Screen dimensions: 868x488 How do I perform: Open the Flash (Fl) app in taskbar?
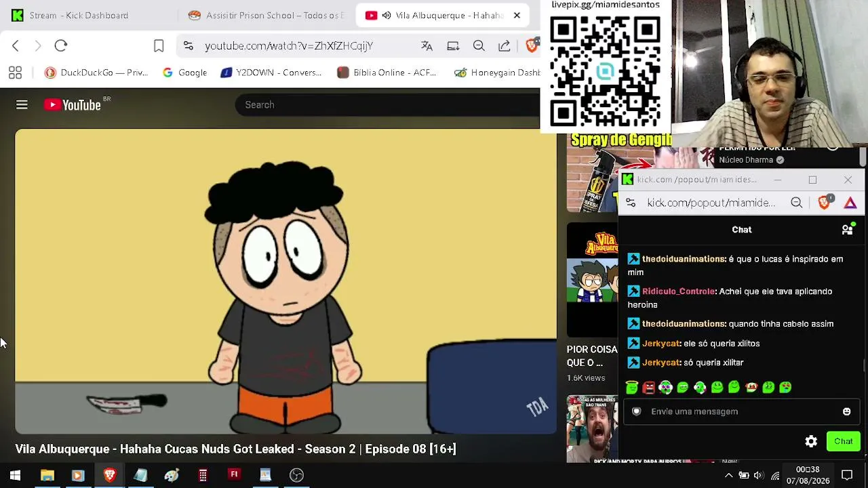click(x=234, y=475)
